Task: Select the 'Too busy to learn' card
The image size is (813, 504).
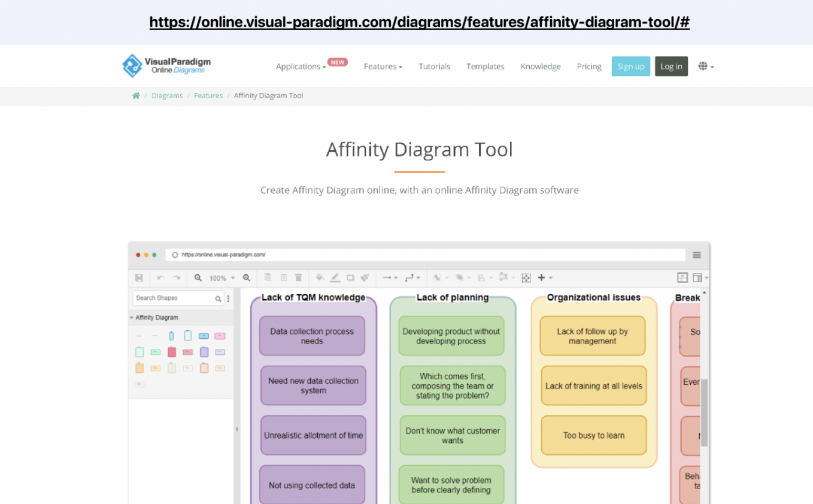Action: click(594, 435)
